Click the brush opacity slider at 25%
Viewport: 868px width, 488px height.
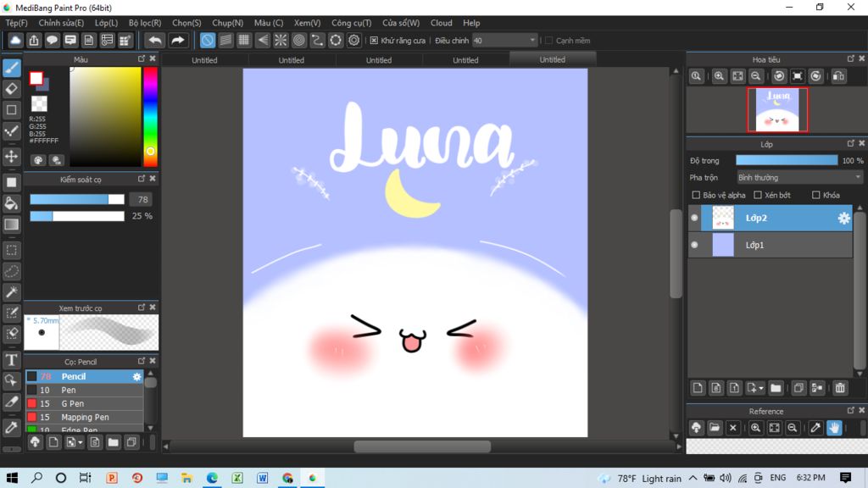(77, 216)
